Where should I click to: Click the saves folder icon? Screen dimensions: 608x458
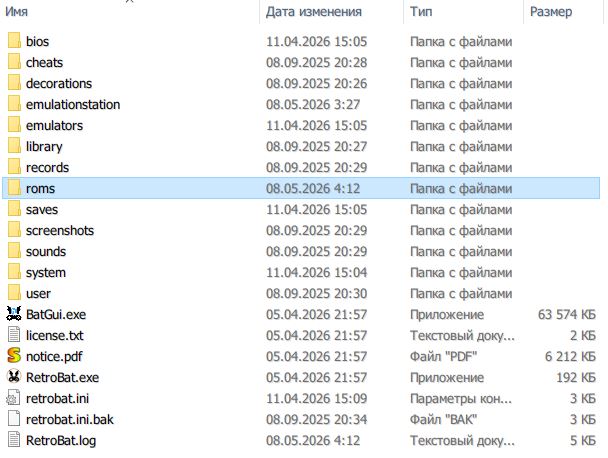14,208
